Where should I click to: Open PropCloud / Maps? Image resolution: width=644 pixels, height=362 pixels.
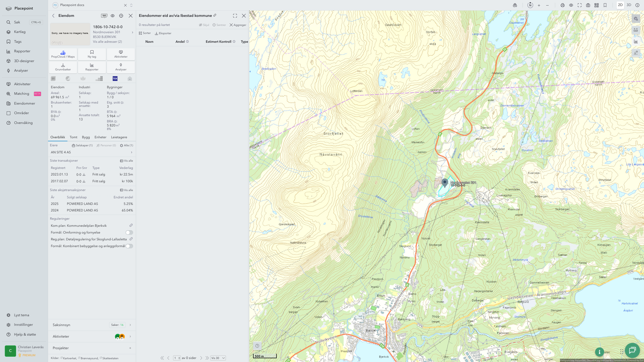tap(63, 54)
